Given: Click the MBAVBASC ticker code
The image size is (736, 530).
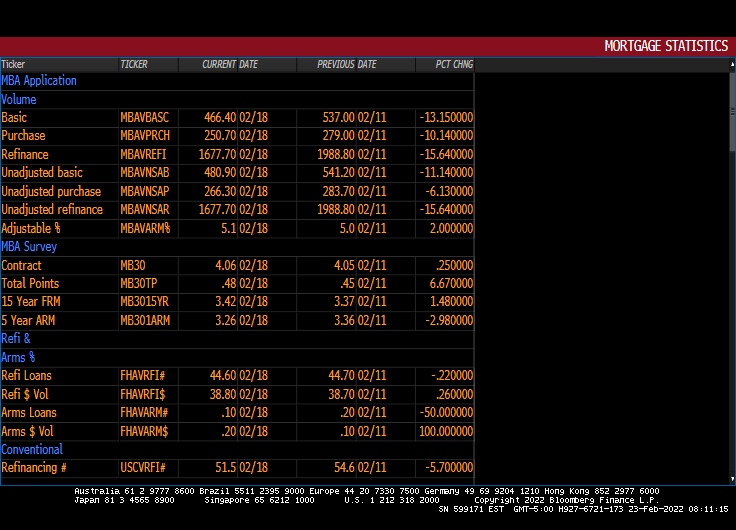Looking at the screenshot, I should click(x=144, y=118).
